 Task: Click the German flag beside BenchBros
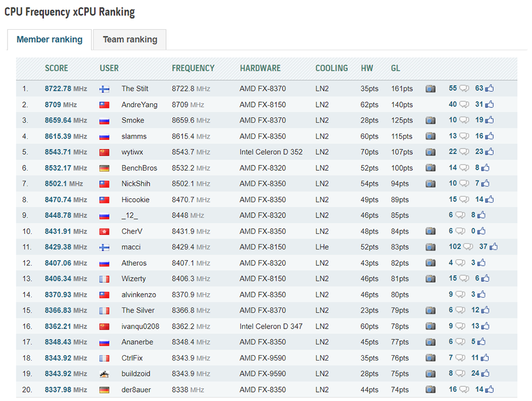(104, 168)
